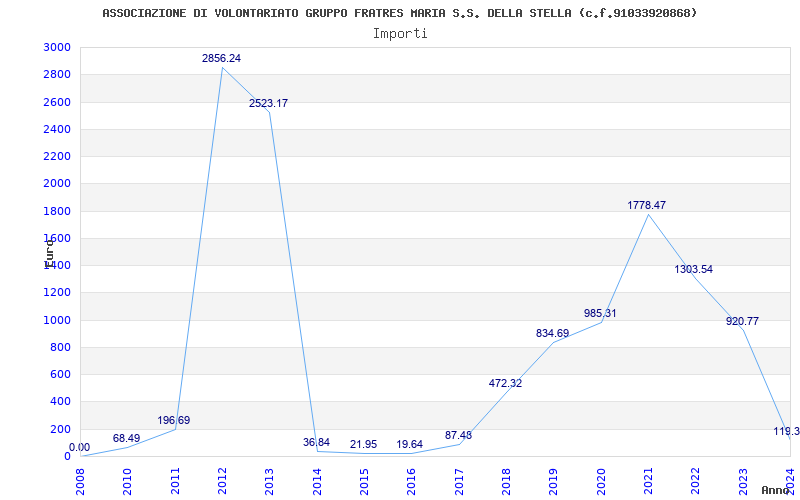Viewport: 800px width, 500px height.
Task: Click the 1000 y-axis tick label
Action: (x=58, y=320)
